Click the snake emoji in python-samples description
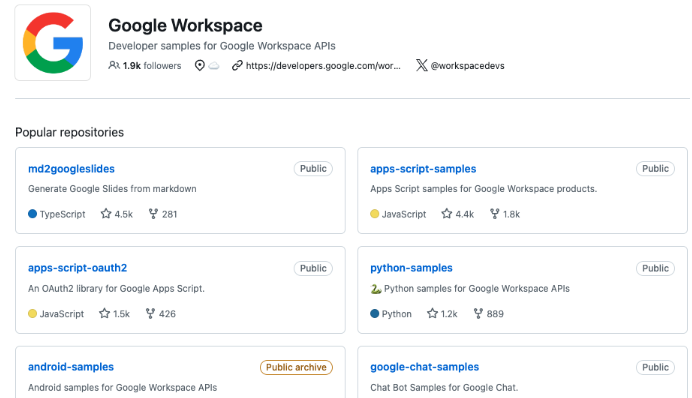 click(376, 289)
